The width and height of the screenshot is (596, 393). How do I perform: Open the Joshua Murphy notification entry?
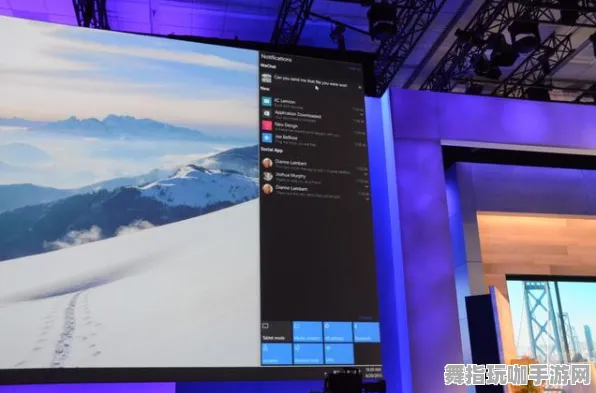click(315, 177)
